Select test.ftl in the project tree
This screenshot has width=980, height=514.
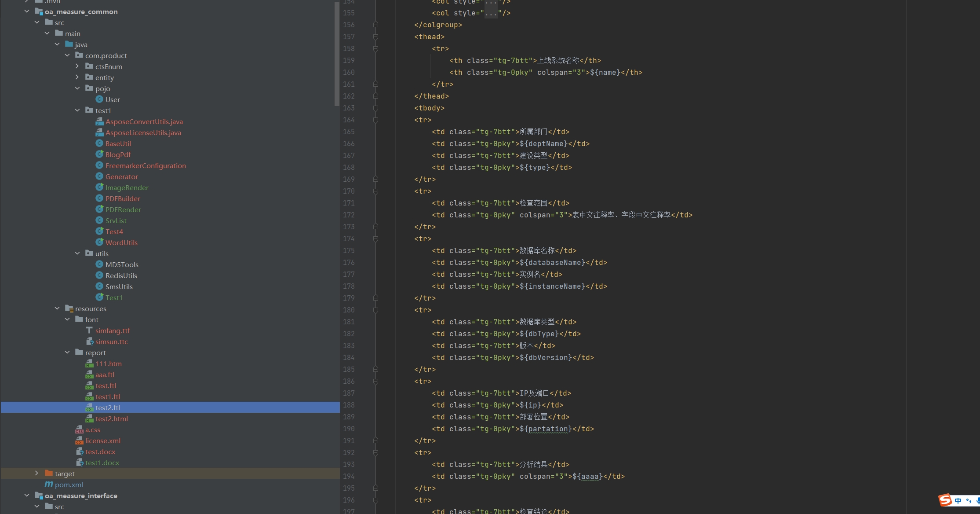pyautogui.click(x=106, y=385)
